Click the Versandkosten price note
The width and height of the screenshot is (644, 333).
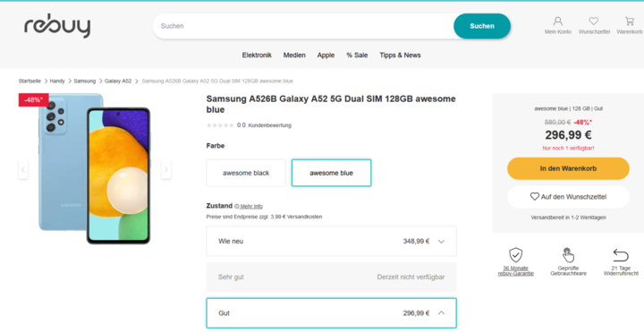(x=264, y=217)
